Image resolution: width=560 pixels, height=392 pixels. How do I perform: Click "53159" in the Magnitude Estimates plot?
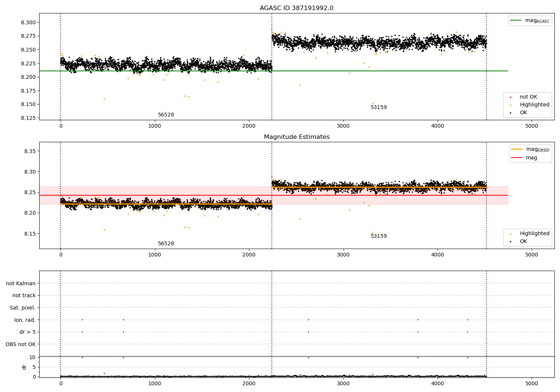coord(379,236)
